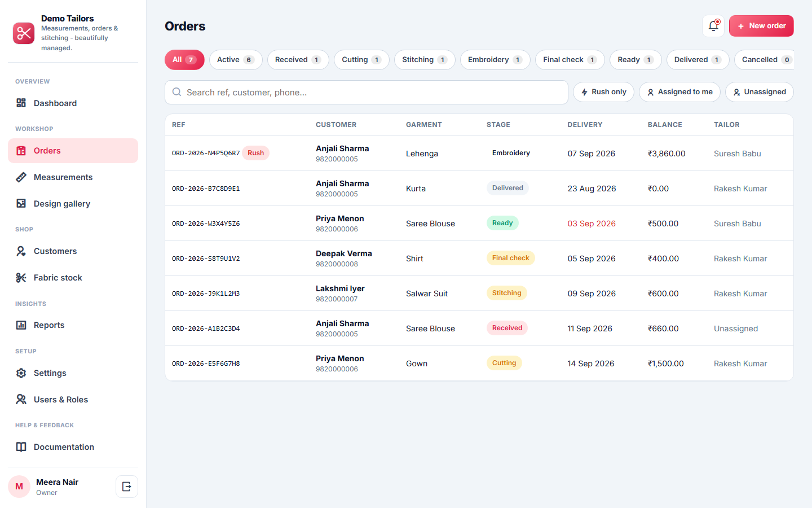Screen dimensions: 812x508
Task: Open Users & Roles page
Action: [x=73, y=400]
